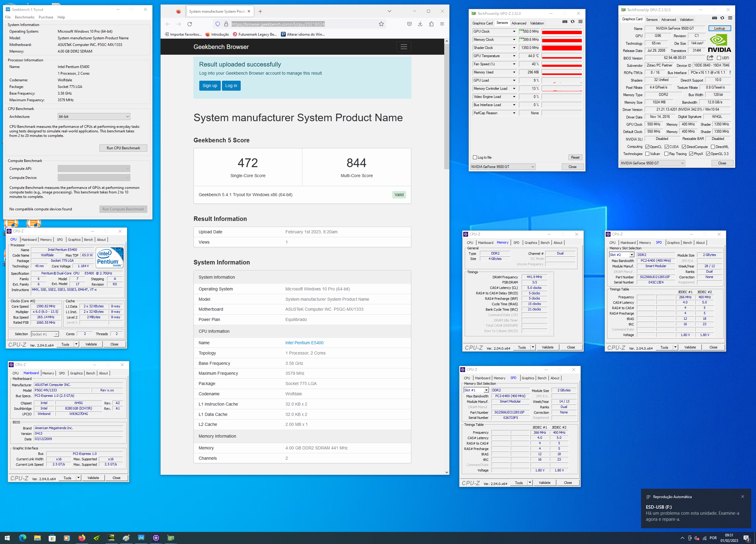Toggle the Vulkan checkbox in GPU-Z
This screenshot has height=544, width=756.
click(647, 154)
